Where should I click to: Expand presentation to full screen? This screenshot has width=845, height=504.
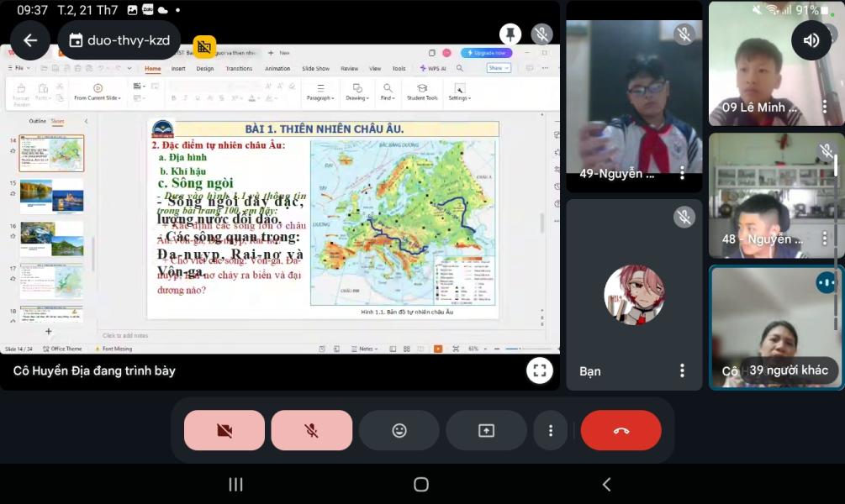tap(539, 370)
